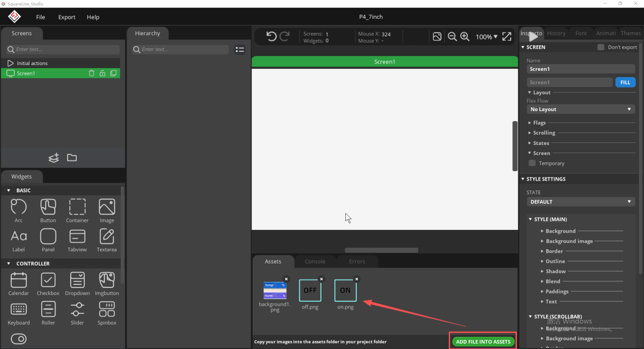Click the canvas horizontal scrollbar
This screenshot has height=349, width=644.
[382, 250]
